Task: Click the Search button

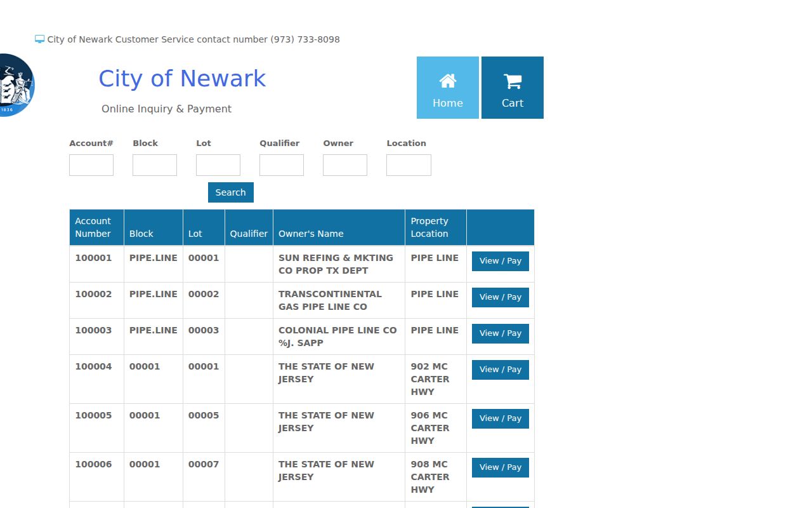Action: click(x=231, y=192)
